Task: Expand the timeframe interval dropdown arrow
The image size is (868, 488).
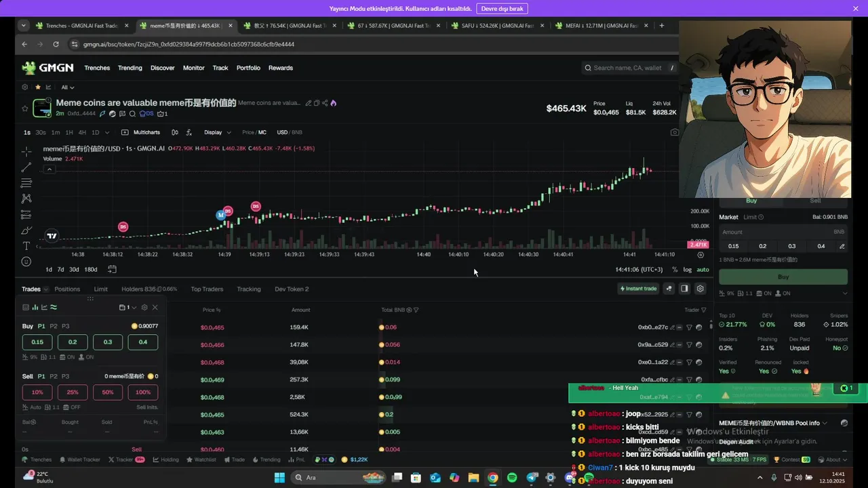Action: [107, 132]
